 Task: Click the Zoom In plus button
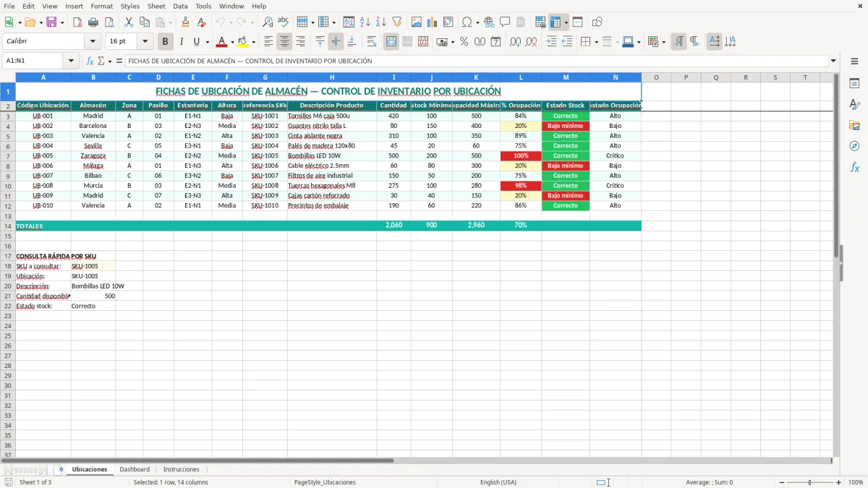839,482
